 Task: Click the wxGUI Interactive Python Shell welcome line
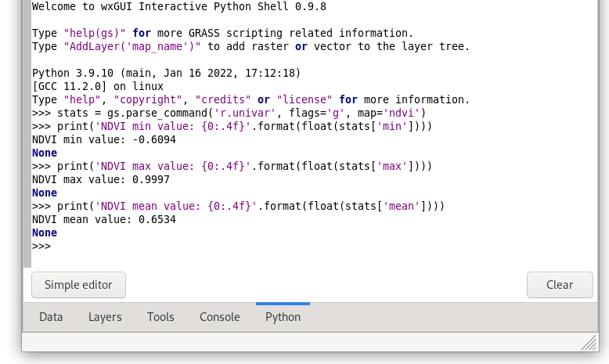pos(179,6)
